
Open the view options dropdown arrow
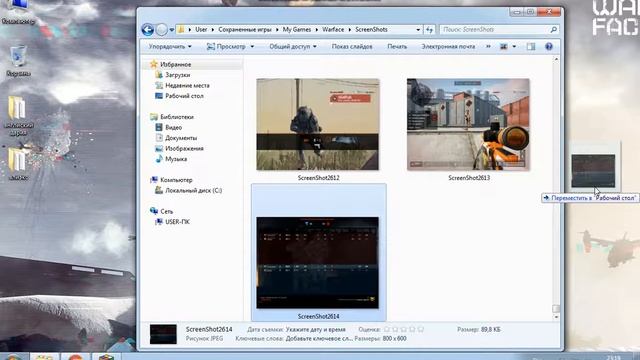click(514, 47)
